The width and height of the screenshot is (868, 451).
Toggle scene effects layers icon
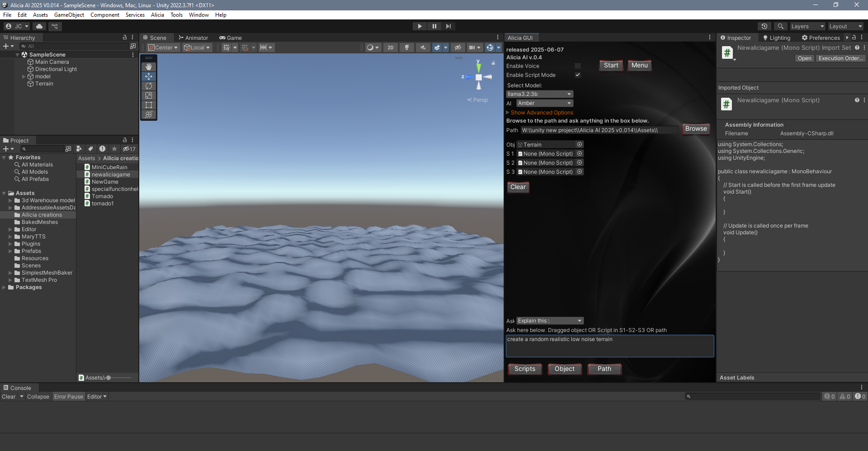[x=437, y=47]
